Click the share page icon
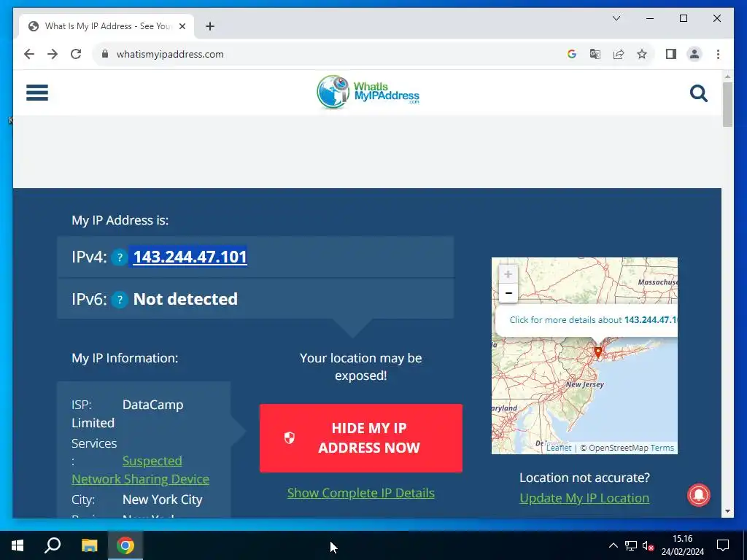This screenshot has height=560, width=747. click(x=619, y=54)
